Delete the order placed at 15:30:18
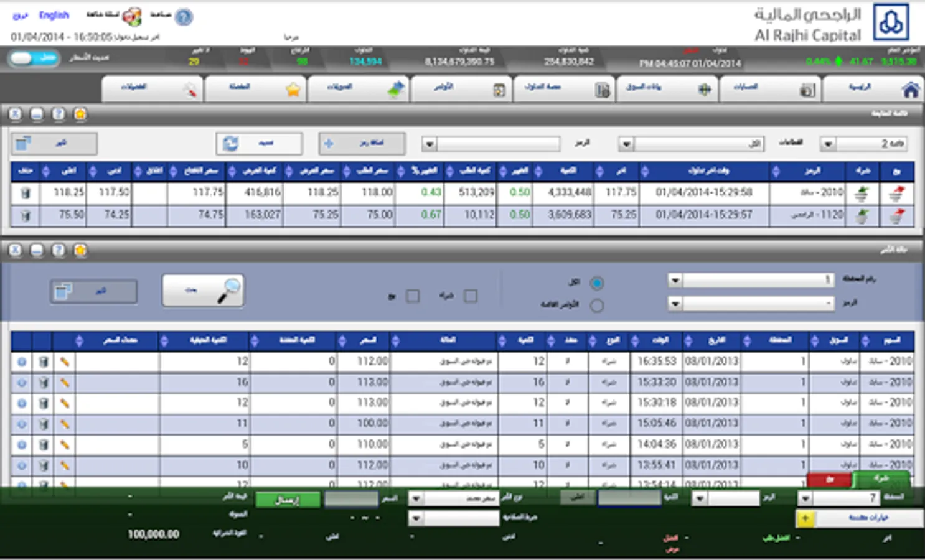The image size is (925, 560). pos(43,403)
